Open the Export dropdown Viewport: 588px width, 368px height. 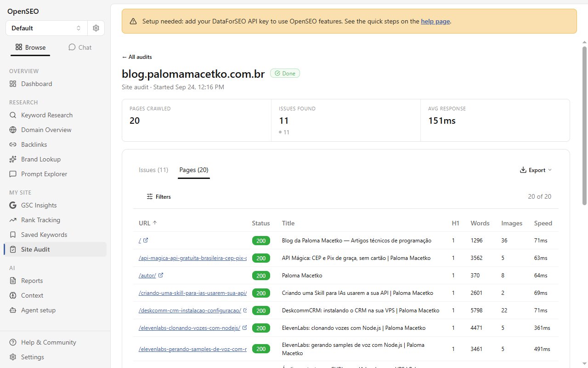coord(536,170)
